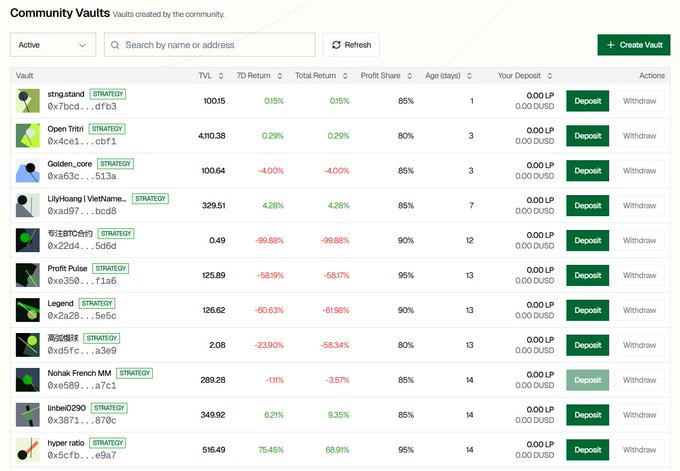Click the Profit Pulse vault name
The width and height of the screenshot is (680, 471).
67,268
